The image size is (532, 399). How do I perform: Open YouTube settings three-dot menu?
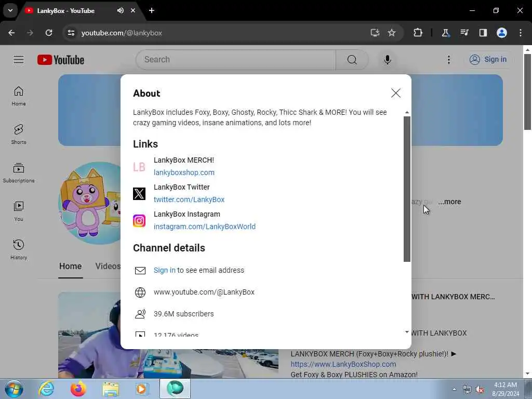[x=448, y=60]
